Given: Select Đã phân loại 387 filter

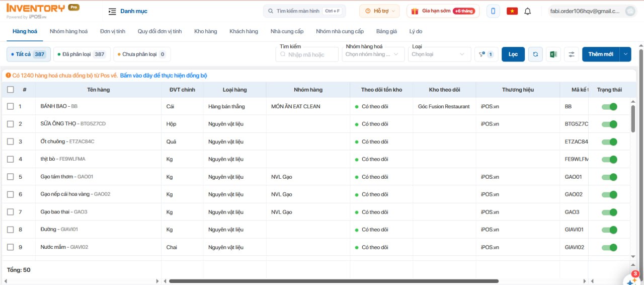Looking at the screenshot, I should click(x=81, y=54).
